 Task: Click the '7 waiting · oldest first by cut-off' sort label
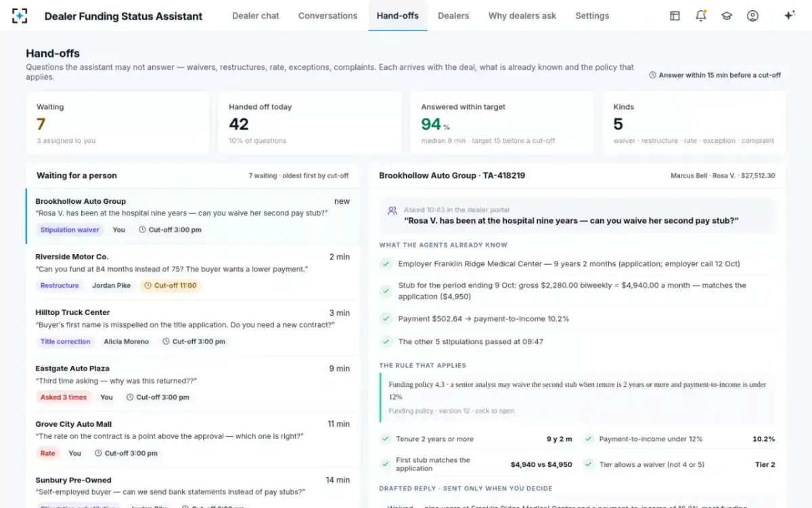coord(298,176)
